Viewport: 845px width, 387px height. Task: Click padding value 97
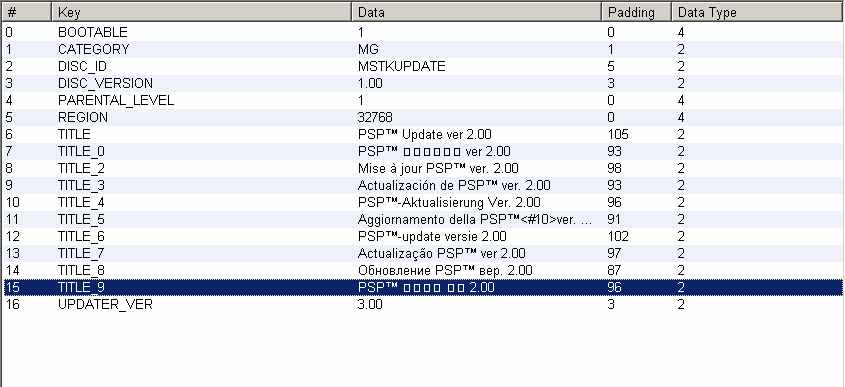tap(614, 253)
